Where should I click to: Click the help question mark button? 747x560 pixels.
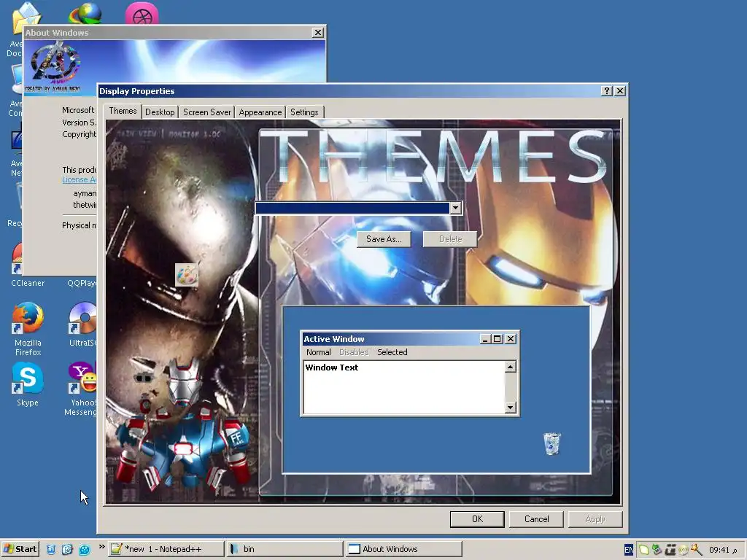[606, 91]
